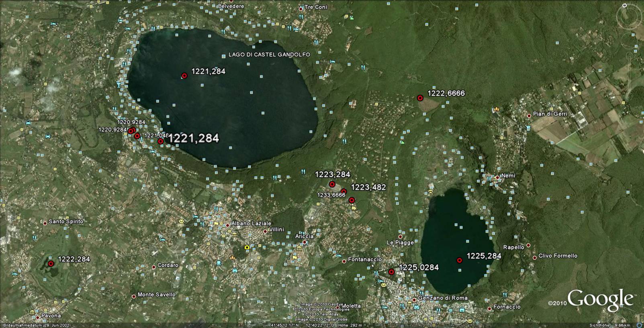Select the red placemark labeled 1222,284
This screenshot has height=328, width=644.
tap(51, 264)
